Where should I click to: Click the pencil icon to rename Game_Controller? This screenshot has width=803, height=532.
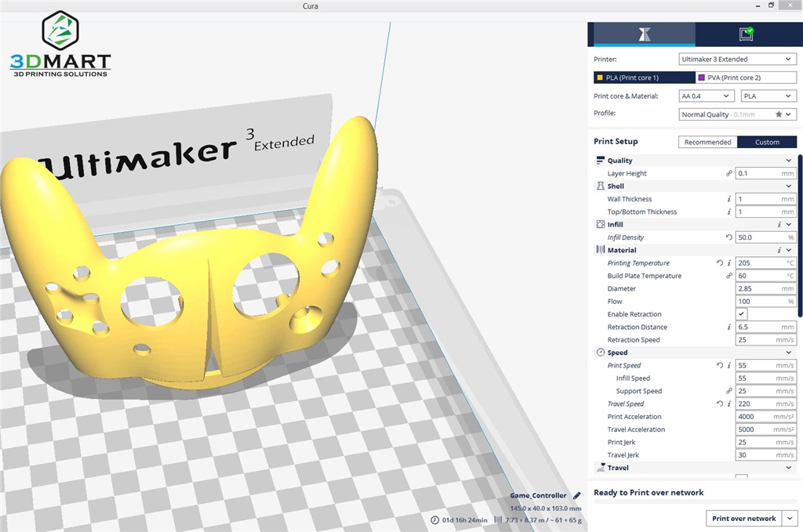coord(577,495)
